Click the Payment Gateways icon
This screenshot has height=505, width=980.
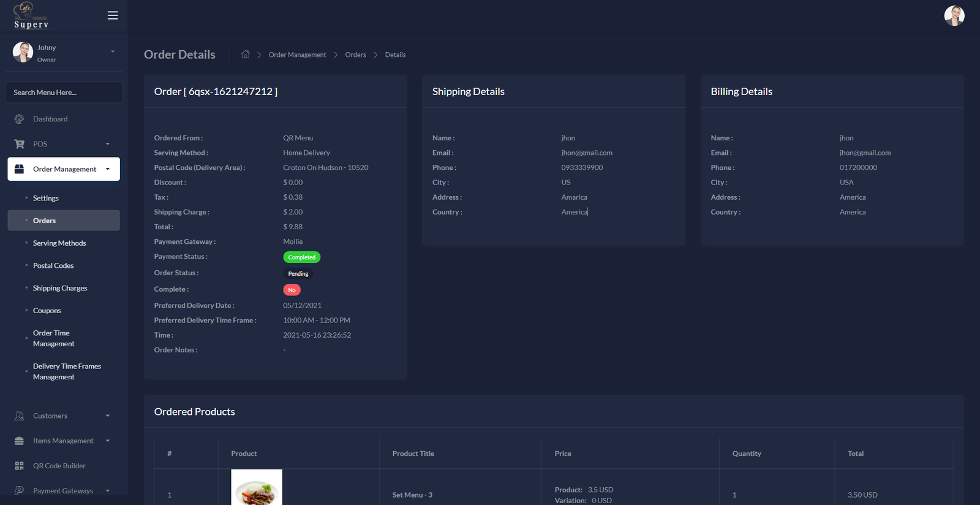pyautogui.click(x=19, y=490)
